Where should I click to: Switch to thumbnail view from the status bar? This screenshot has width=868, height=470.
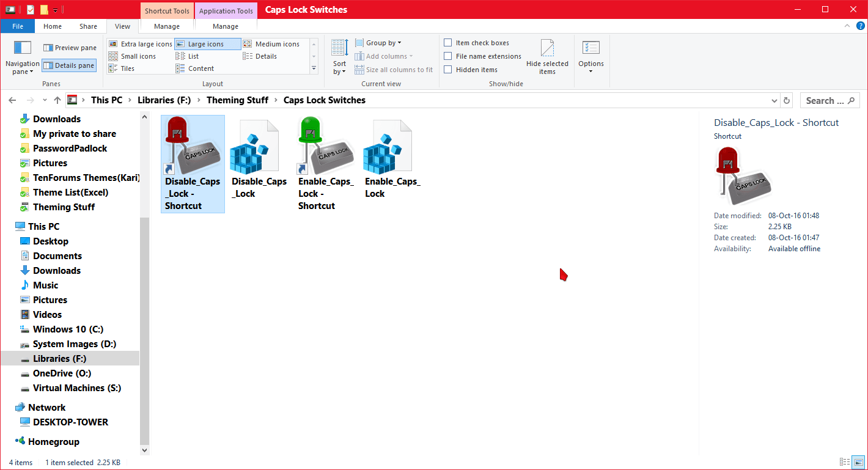click(x=858, y=462)
